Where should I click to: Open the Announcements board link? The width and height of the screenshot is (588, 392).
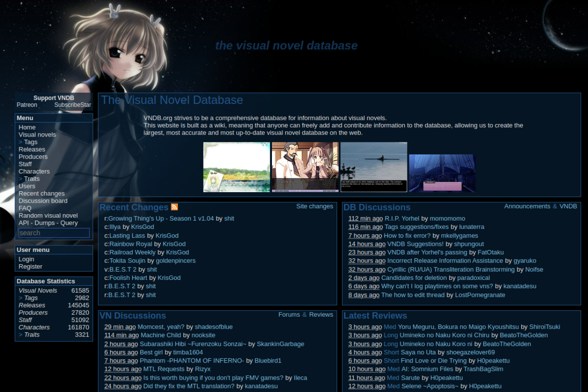click(x=527, y=206)
